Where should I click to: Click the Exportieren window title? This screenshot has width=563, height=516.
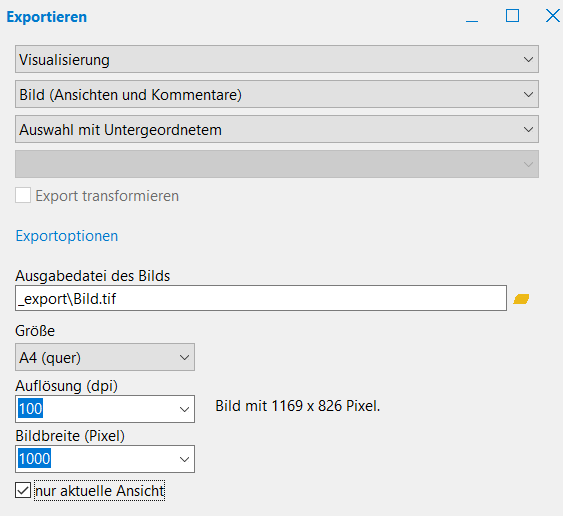click(47, 17)
